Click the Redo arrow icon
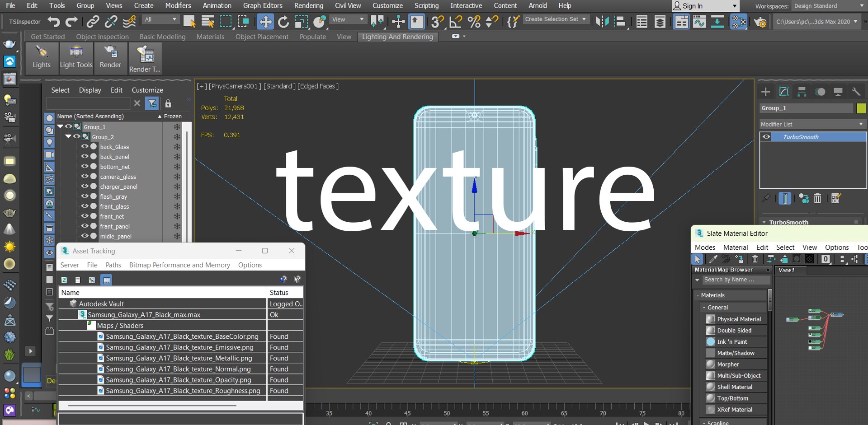The height and width of the screenshot is (425, 868). (71, 21)
